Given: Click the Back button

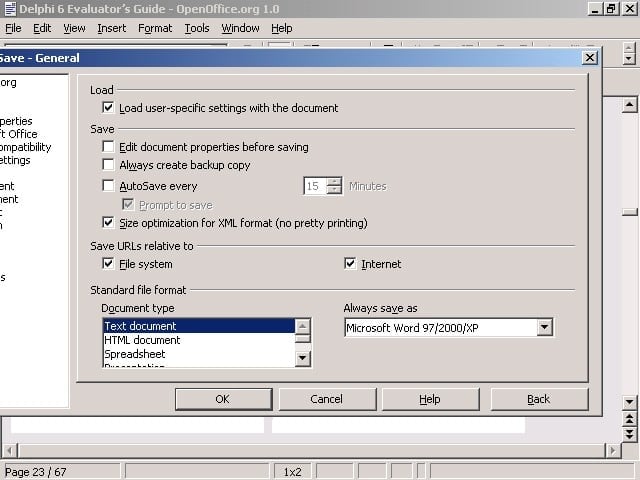Looking at the screenshot, I should click(x=539, y=399).
